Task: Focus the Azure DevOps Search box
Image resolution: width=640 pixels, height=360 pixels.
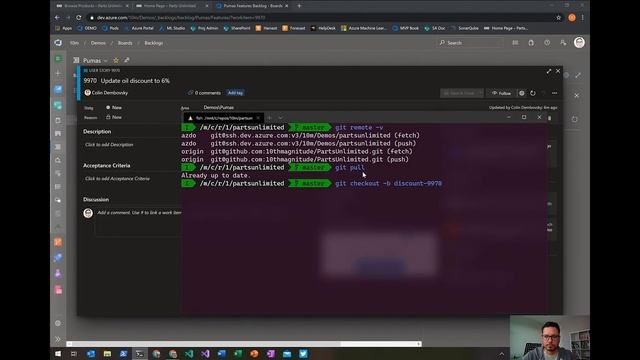Action: (470, 42)
